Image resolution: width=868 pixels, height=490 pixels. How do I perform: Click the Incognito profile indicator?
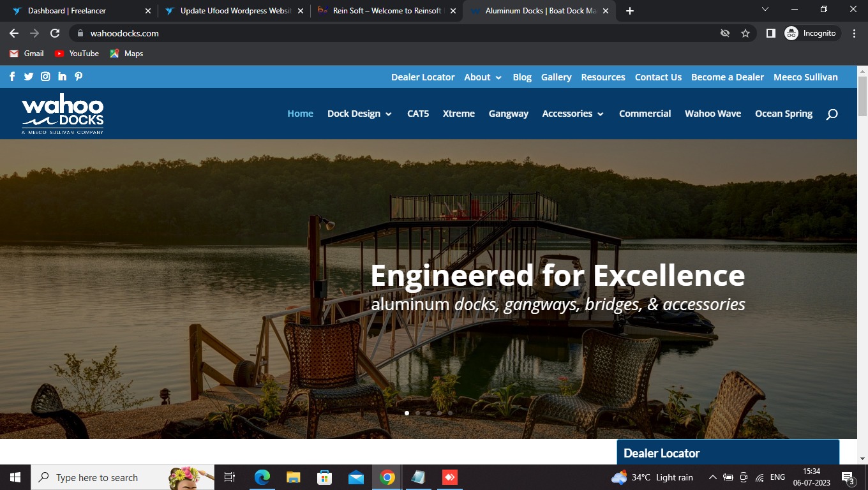pos(811,33)
